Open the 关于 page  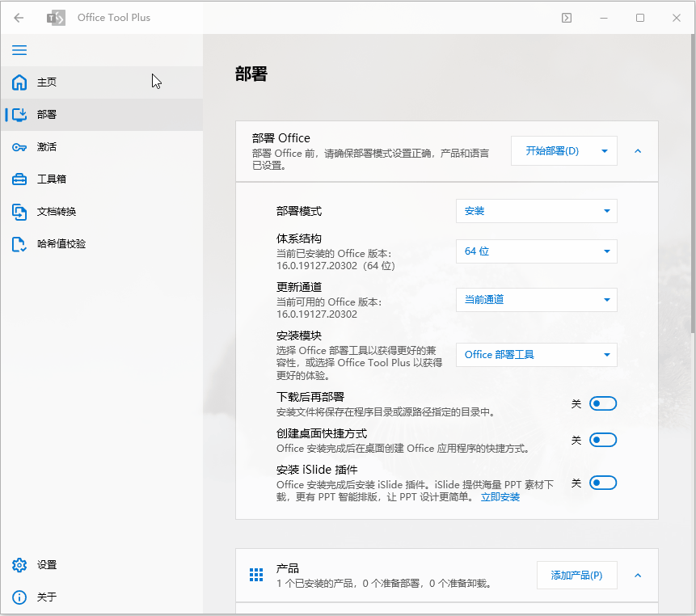[102, 597]
